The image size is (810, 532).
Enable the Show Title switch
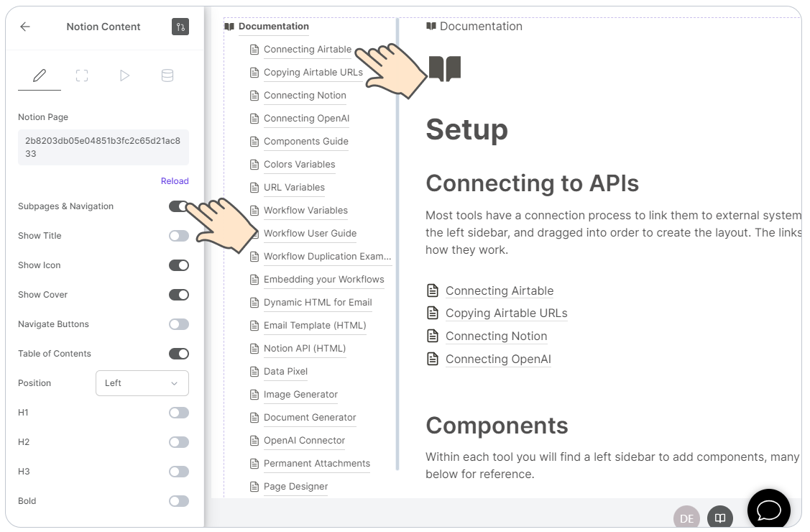179,236
